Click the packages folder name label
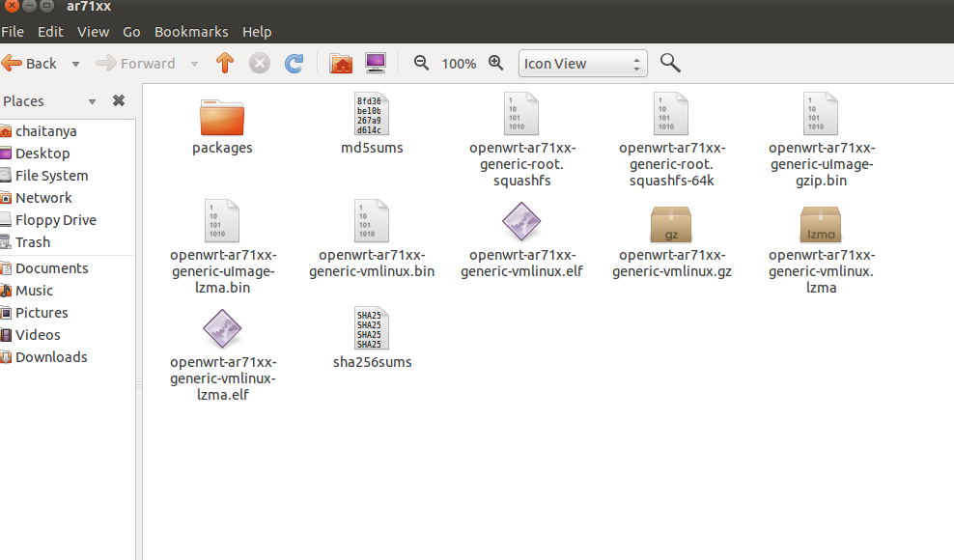The image size is (954, 560). 222,148
